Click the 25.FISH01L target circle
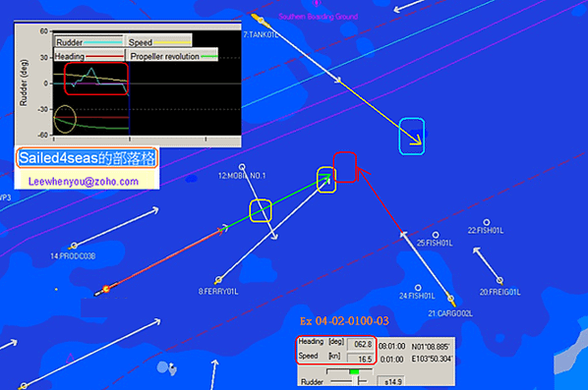588x390 pixels. (436, 235)
